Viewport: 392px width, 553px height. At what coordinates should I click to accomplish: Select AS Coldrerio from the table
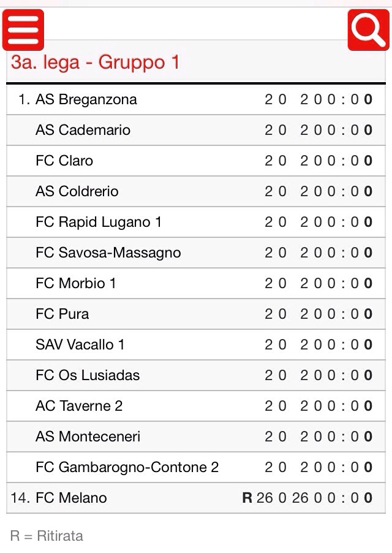(x=196, y=191)
